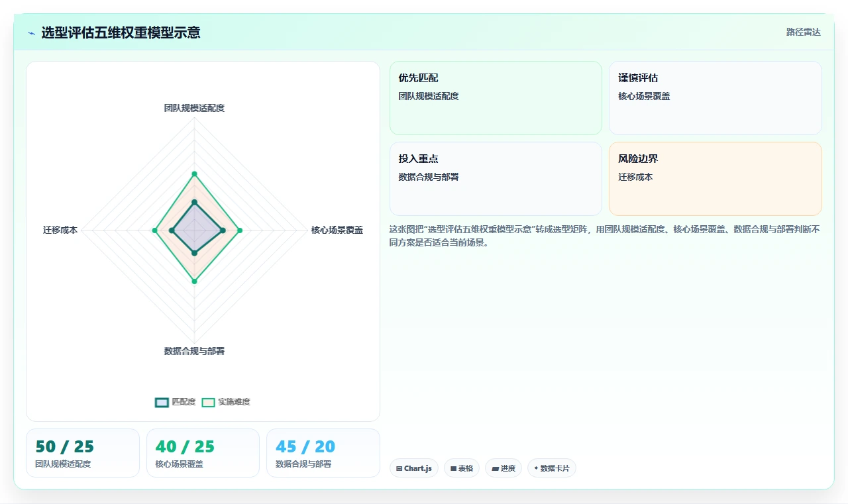This screenshot has height=504, width=848.
Task: Toggle the 匹配度 legend entry
Action: click(176, 402)
